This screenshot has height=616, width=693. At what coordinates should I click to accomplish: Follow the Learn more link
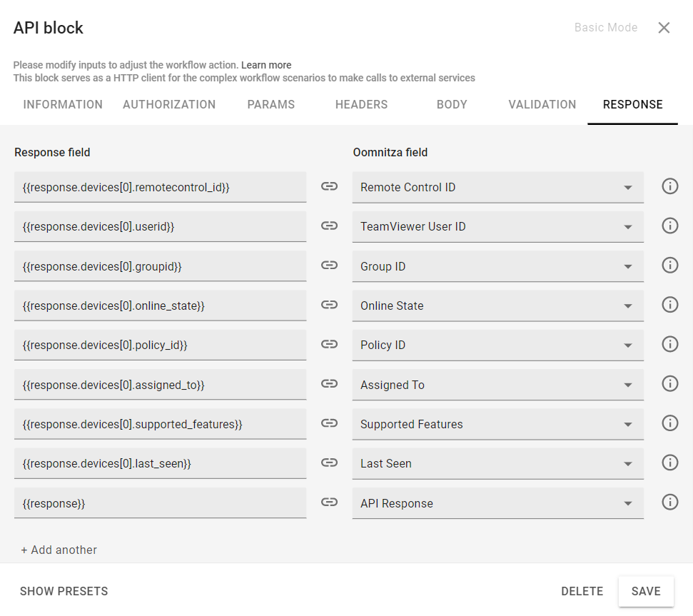point(266,65)
